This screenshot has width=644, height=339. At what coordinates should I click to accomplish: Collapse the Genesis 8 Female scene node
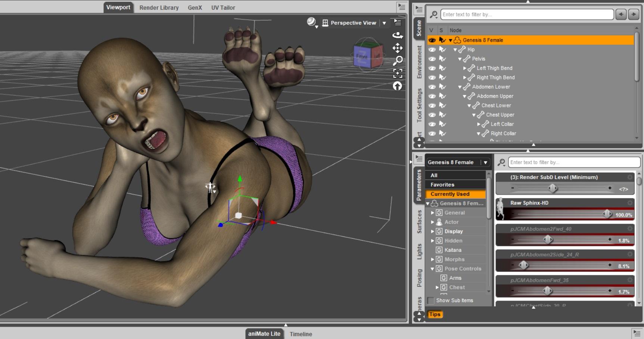click(451, 40)
